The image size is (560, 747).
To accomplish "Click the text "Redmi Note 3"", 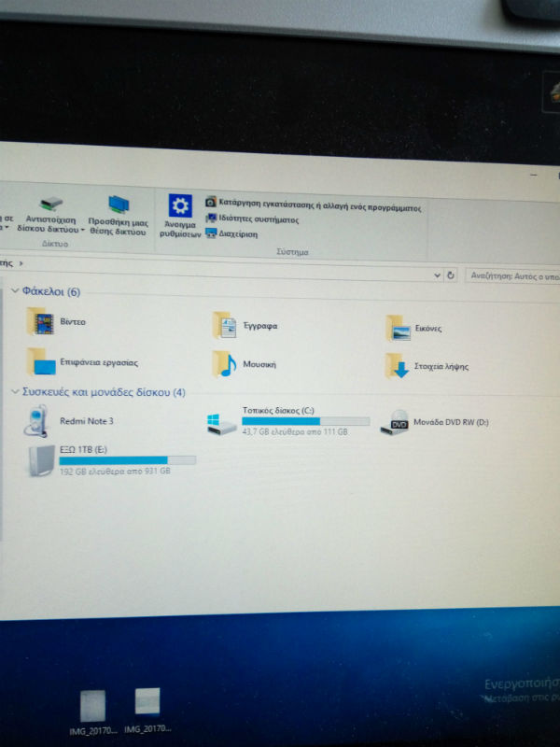I will coord(87,421).
